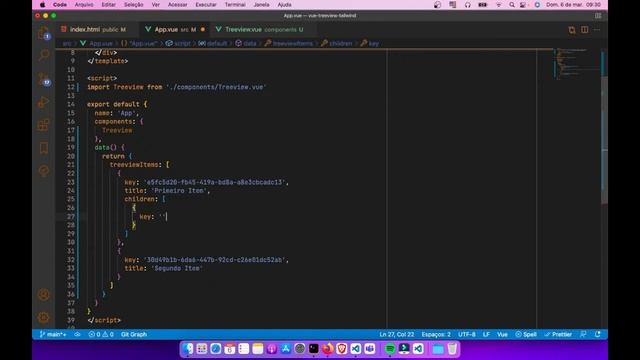Open Spotify from the Dock
The image size is (640, 360).
tap(390, 349)
